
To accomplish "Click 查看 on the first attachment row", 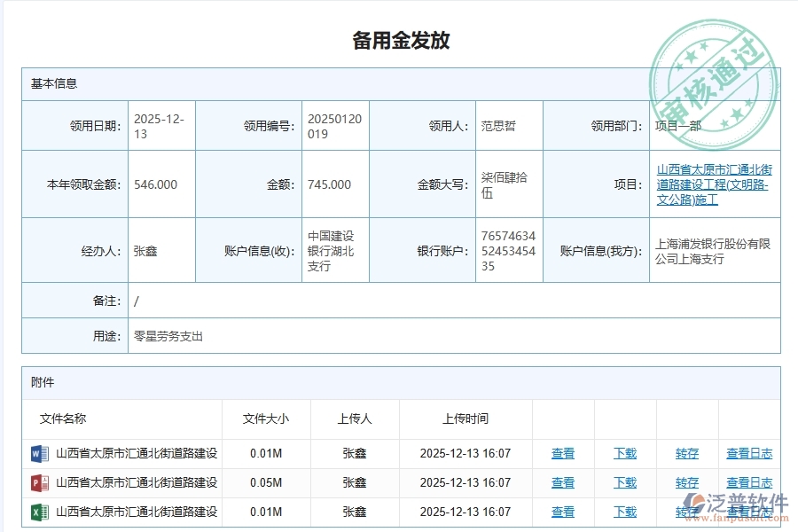I will point(564,453).
